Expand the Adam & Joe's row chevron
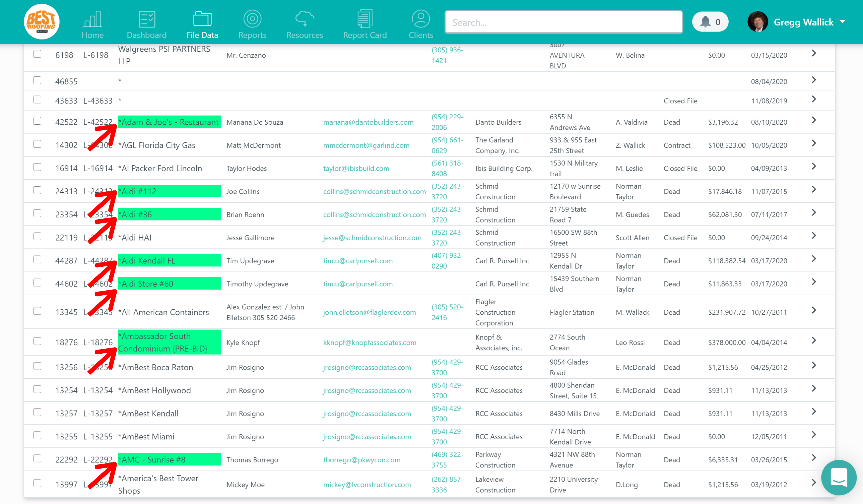Image resolution: width=863 pixels, height=504 pixels. pos(814,120)
